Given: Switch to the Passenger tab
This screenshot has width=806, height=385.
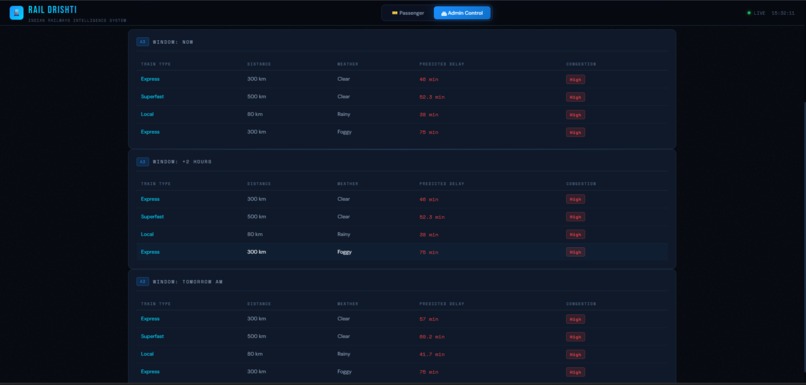Looking at the screenshot, I should point(408,13).
